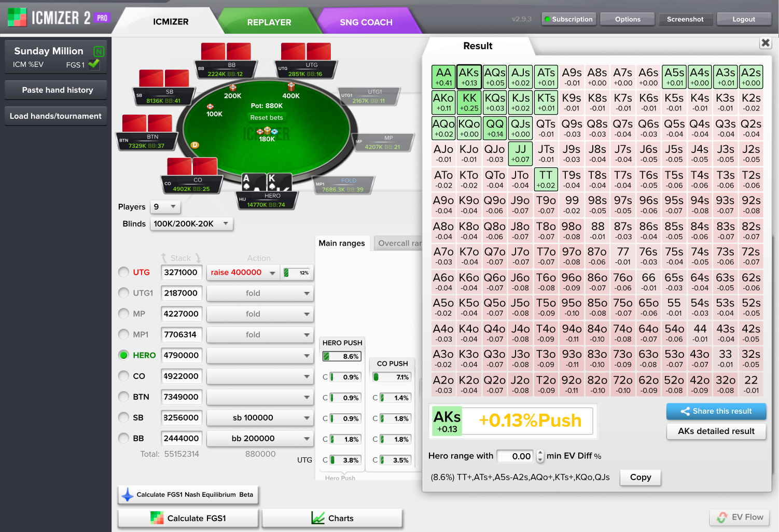Viewport: 779px width, 532px height.
Task: Click AKs detailed result button
Action: (x=716, y=431)
